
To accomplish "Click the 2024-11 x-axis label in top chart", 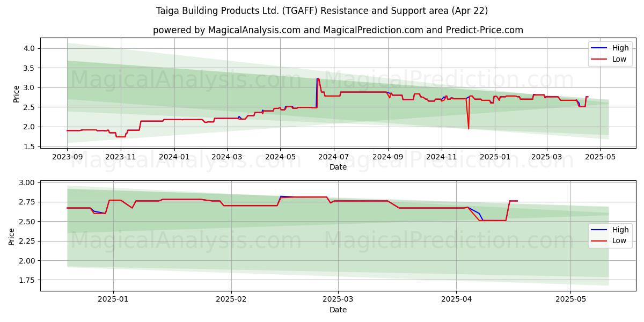I will tap(442, 157).
